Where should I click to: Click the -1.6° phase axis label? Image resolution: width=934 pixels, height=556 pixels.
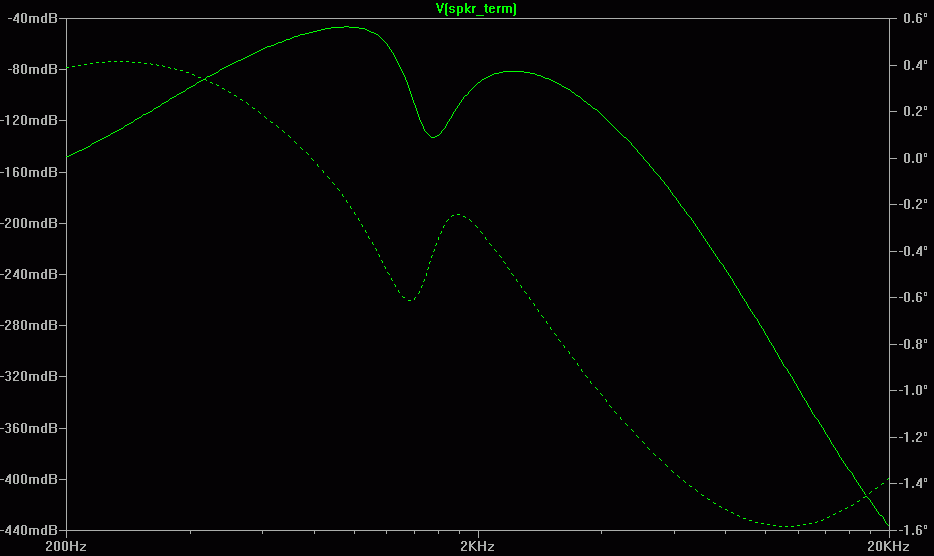tap(913, 530)
